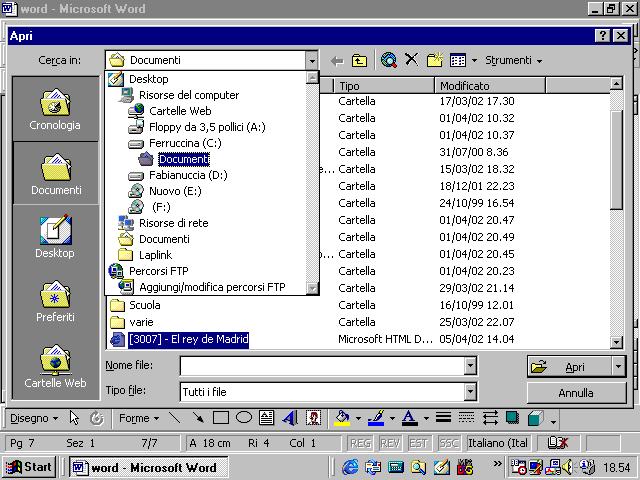
Task: Select the Oval drawing tool
Action: point(244,418)
